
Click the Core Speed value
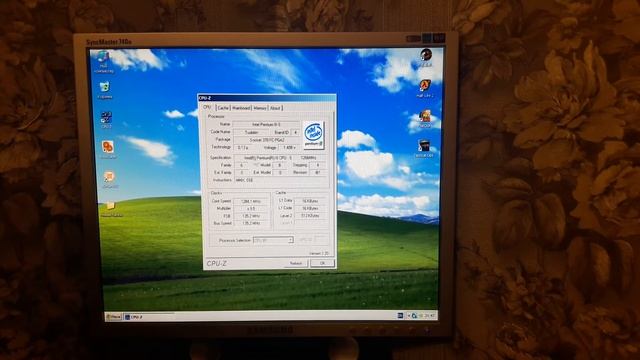point(251,201)
